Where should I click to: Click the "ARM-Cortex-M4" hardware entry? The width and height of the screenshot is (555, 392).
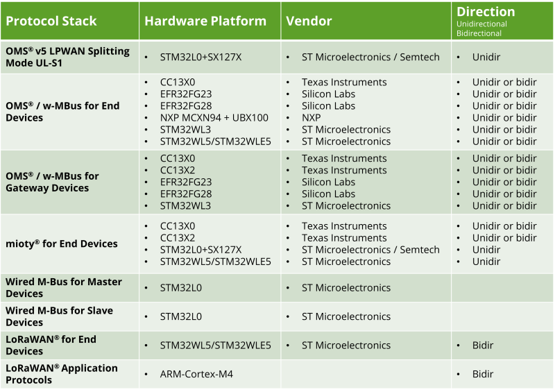[196, 374]
